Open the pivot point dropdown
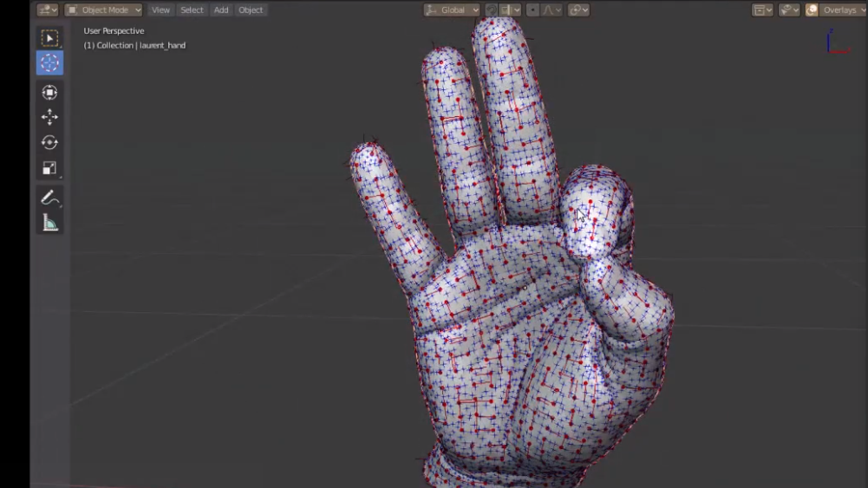868x488 pixels. point(578,10)
